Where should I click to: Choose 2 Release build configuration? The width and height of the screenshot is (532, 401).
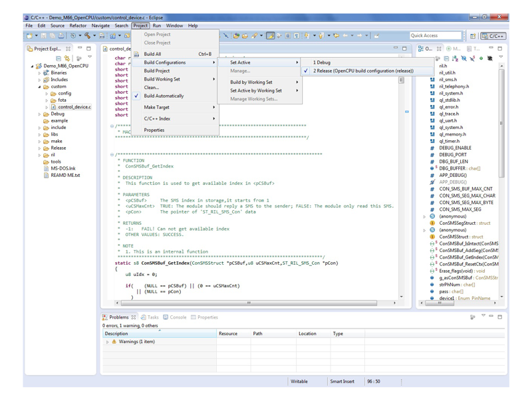[x=367, y=71]
